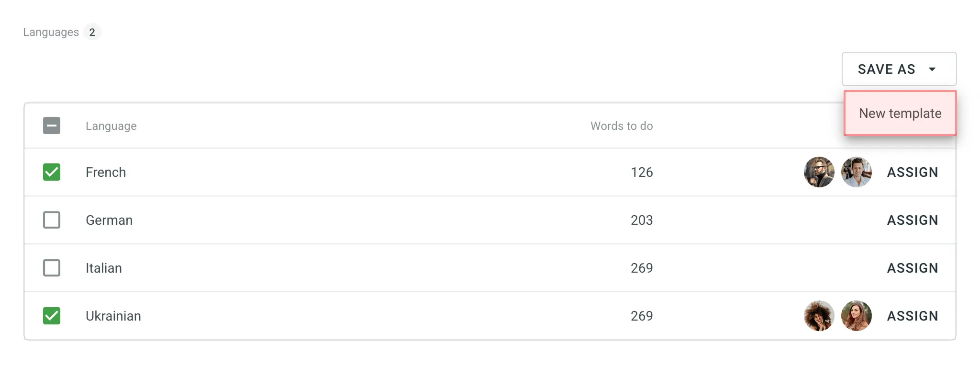Screen dimensions: 980x368
Task: Check the German language checkbox
Action: click(x=52, y=220)
